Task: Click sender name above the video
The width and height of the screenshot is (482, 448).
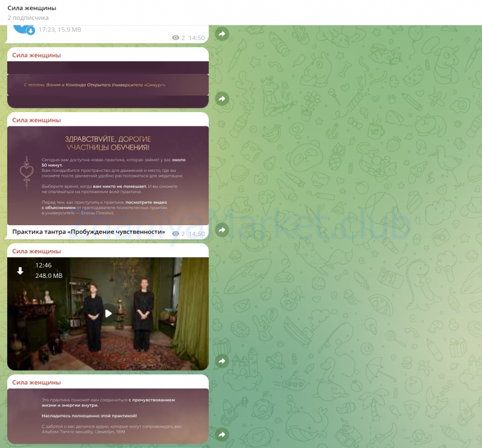Action: [36, 251]
